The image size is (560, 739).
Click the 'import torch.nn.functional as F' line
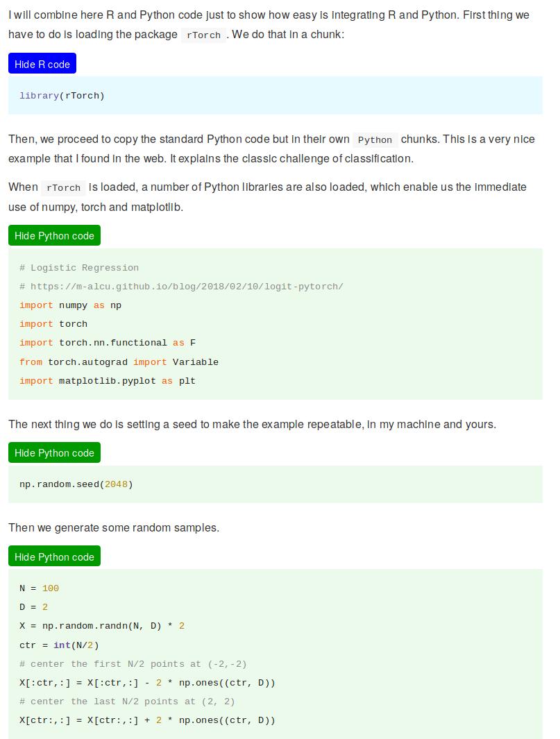click(108, 343)
